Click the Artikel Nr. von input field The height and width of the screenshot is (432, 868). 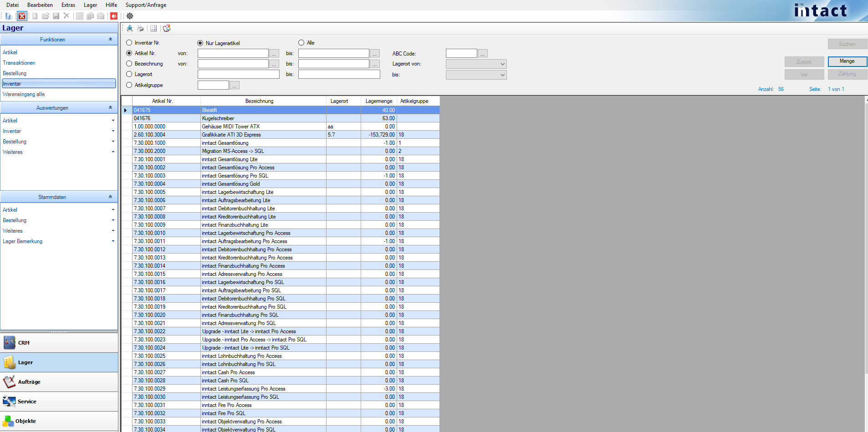pyautogui.click(x=233, y=53)
